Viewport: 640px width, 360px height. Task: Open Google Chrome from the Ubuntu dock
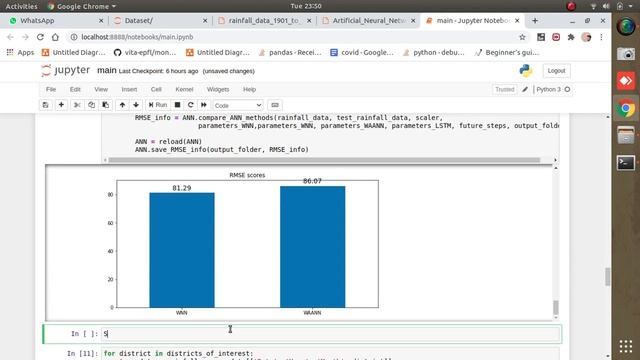point(626,109)
